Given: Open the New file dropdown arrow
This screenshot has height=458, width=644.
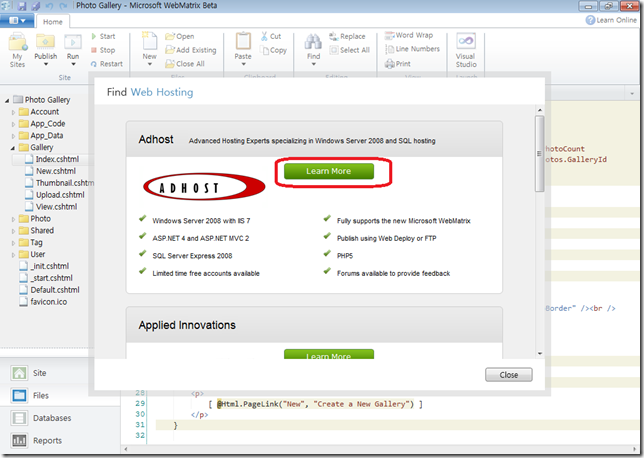Looking at the screenshot, I should [150, 64].
